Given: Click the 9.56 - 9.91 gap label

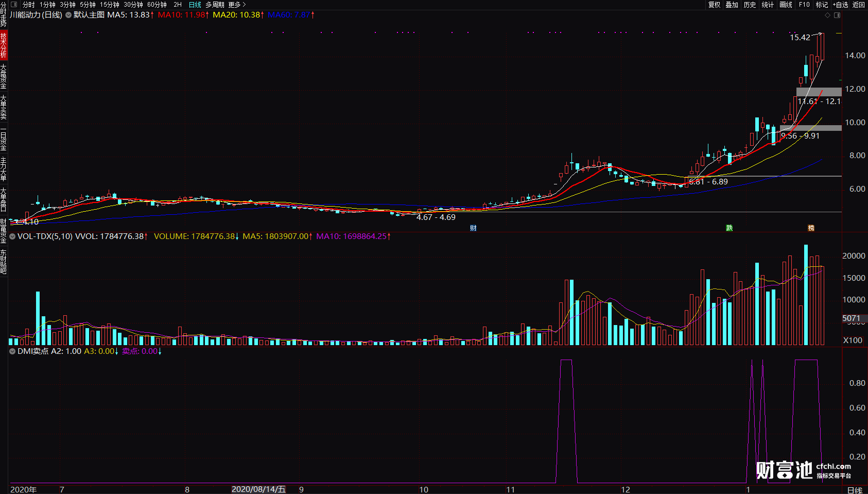Looking at the screenshot, I should [800, 136].
